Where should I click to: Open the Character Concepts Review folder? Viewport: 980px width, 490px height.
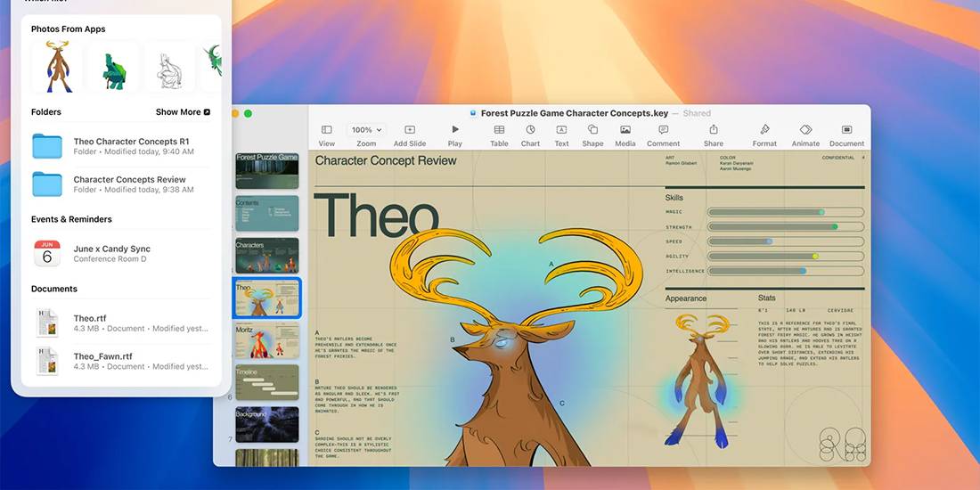click(x=121, y=184)
